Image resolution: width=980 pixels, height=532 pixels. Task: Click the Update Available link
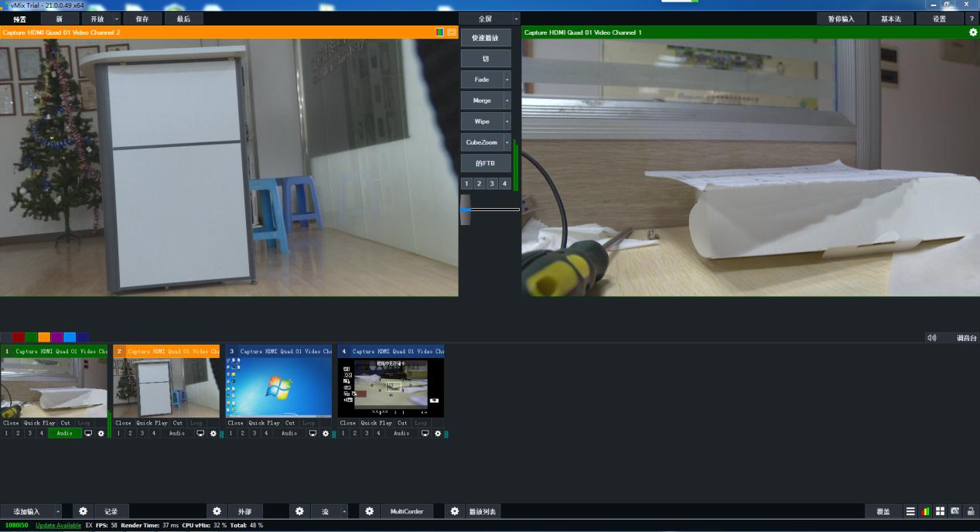click(x=58, y=525)
